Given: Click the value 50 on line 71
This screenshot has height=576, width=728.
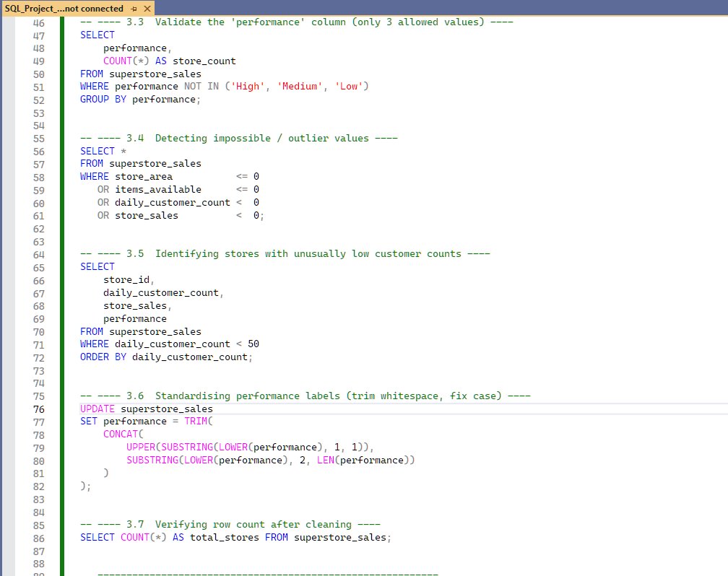Looking at the screenshot, I should (253, 344).
